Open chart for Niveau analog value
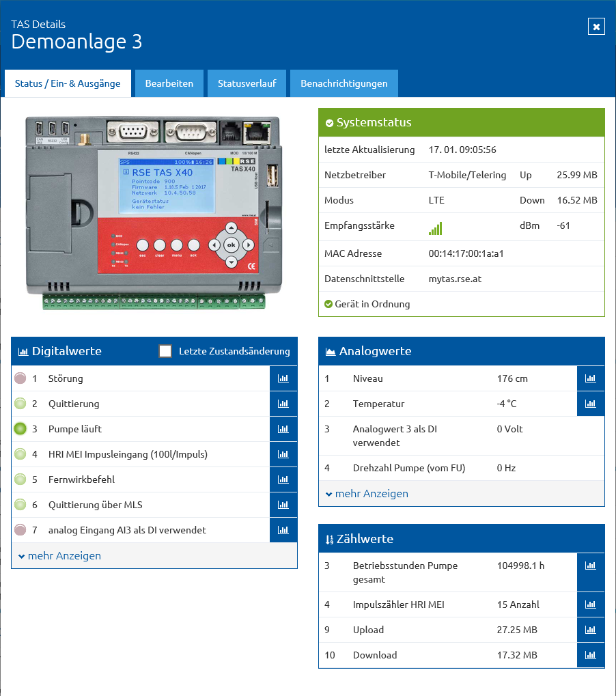This screenshot has width=616, height=696. click(590, 378)
